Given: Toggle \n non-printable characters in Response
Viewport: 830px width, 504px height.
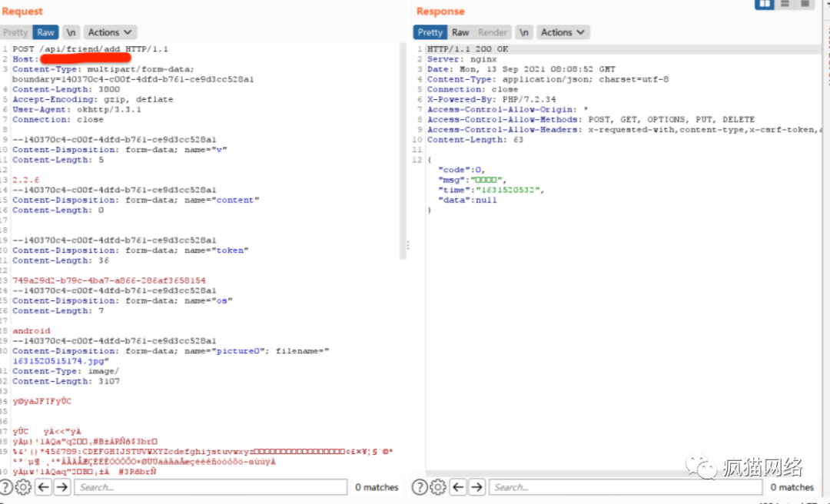Looking at the screenshot, I should [x=523, y=32].
